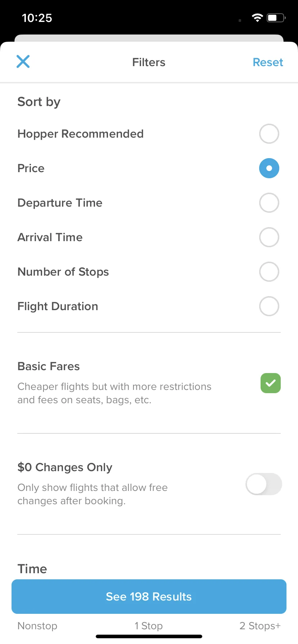Tap the Flight Duration label text
The height and width of the screenshot is (644, 298).
point(58,306)
